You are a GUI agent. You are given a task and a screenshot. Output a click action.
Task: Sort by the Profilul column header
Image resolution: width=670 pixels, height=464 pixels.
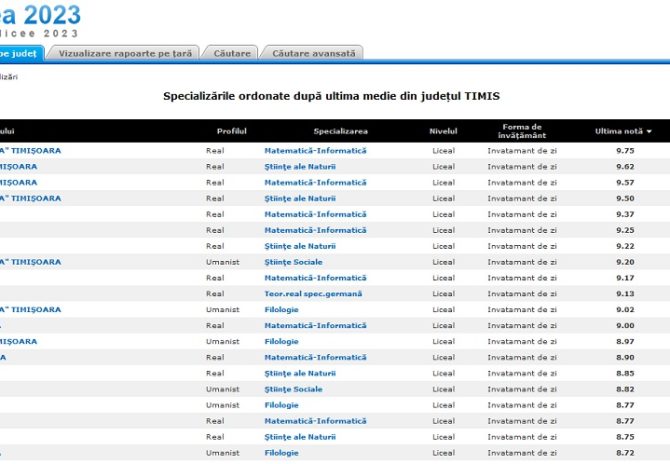point(232,131)
